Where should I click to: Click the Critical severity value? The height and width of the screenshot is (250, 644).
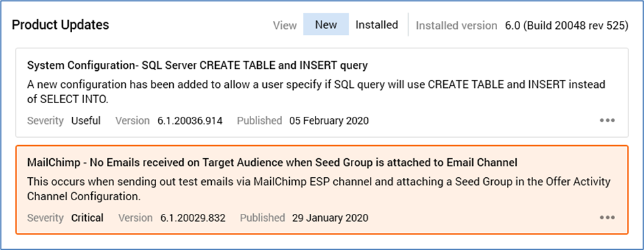(87, 217)
